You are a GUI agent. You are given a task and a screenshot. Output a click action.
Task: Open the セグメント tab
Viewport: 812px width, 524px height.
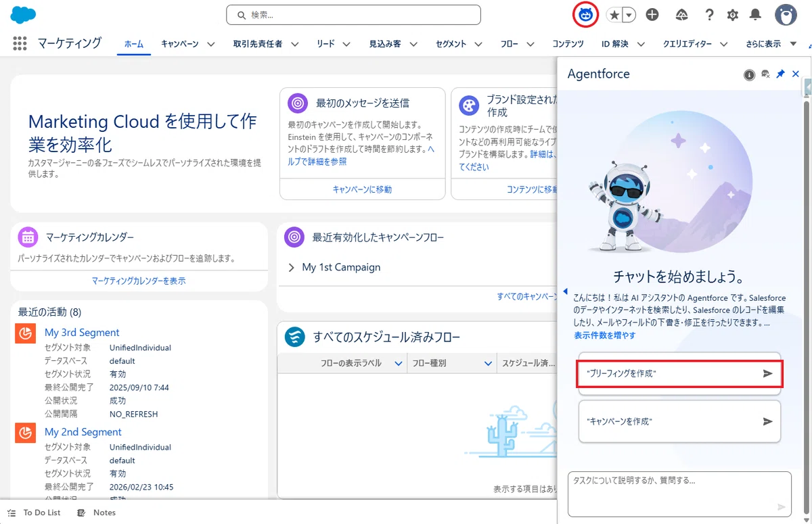click(451, 44)
